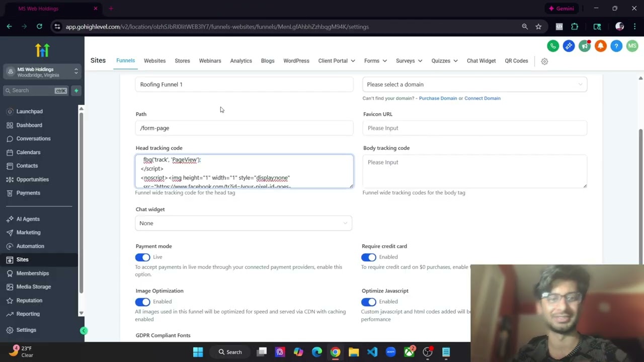Image resolution: width=644 pixels, height=362 pixels.
Task: Toggle Payment mode Live switch
Action: click(143, 257)
